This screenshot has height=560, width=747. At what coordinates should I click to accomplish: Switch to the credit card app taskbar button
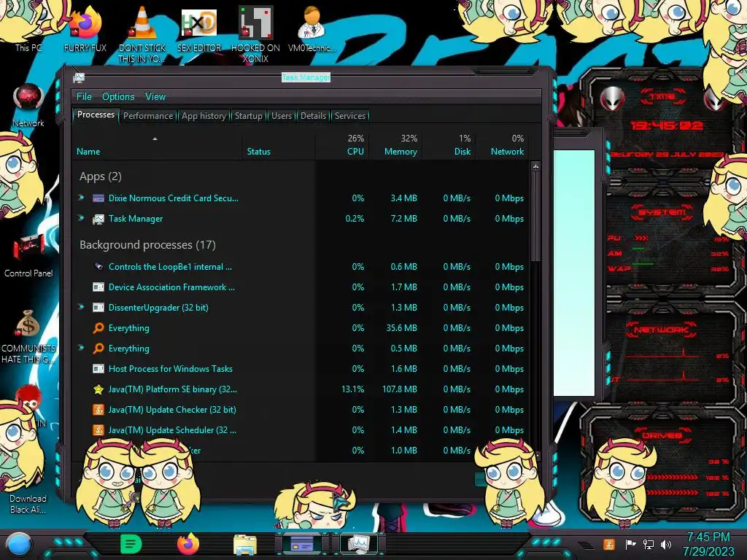pos(302,544)
